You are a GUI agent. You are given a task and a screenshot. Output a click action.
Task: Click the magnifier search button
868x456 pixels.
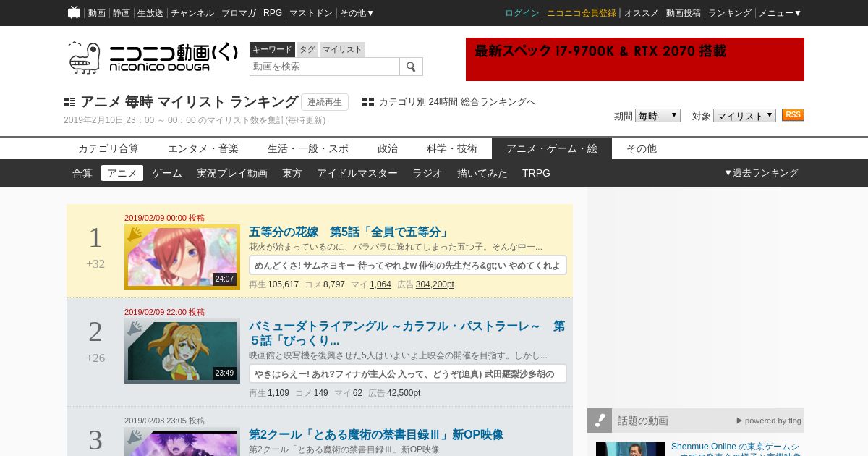[411, 67]
